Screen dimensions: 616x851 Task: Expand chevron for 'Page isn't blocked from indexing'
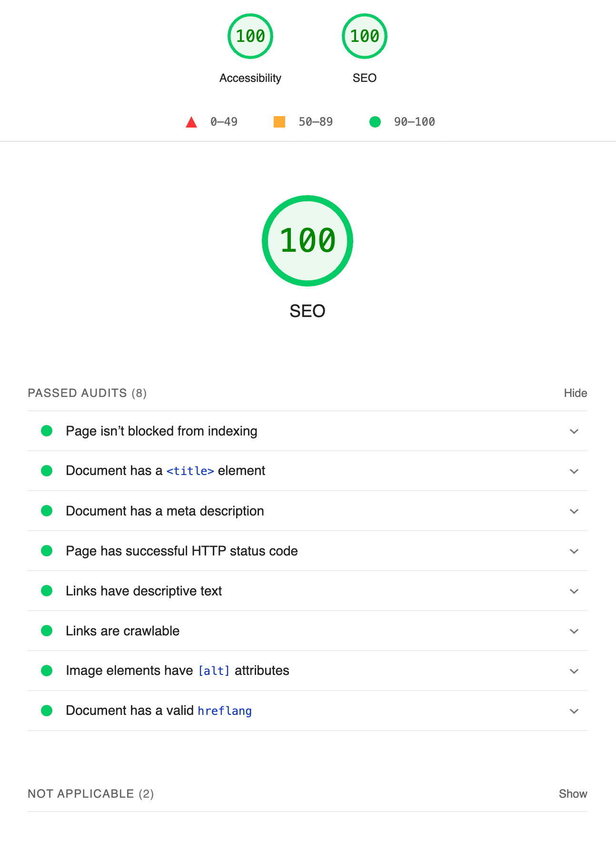point(574,431)
